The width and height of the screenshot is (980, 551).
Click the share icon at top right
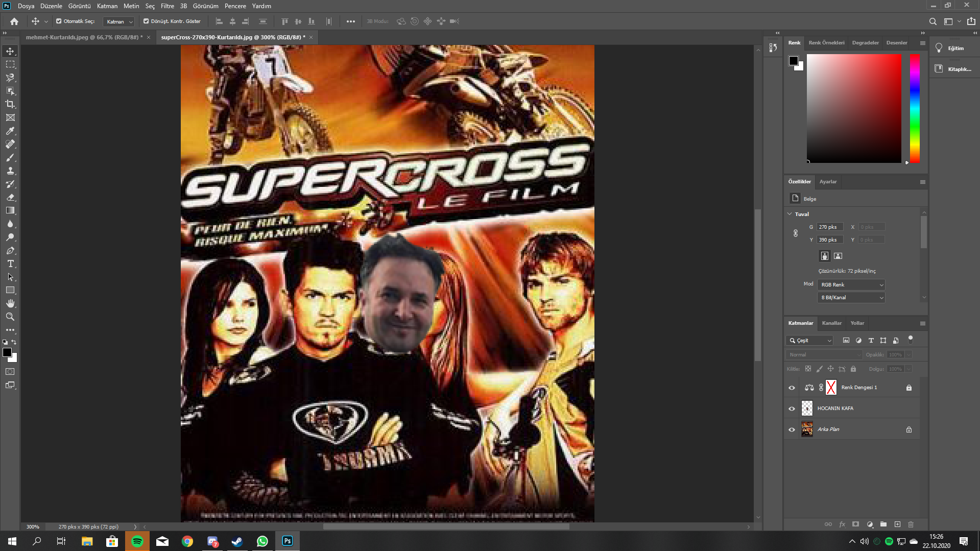971,21
